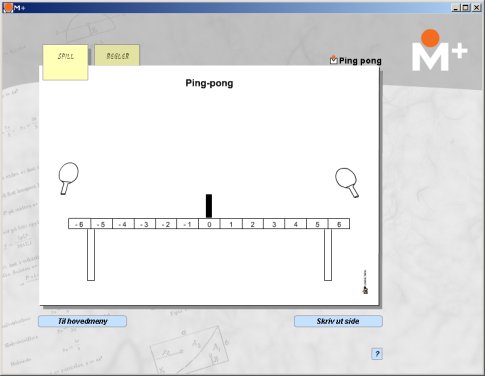485x376 pixels.
Task: Select table cell labeled 5
Action: (317, 224)
